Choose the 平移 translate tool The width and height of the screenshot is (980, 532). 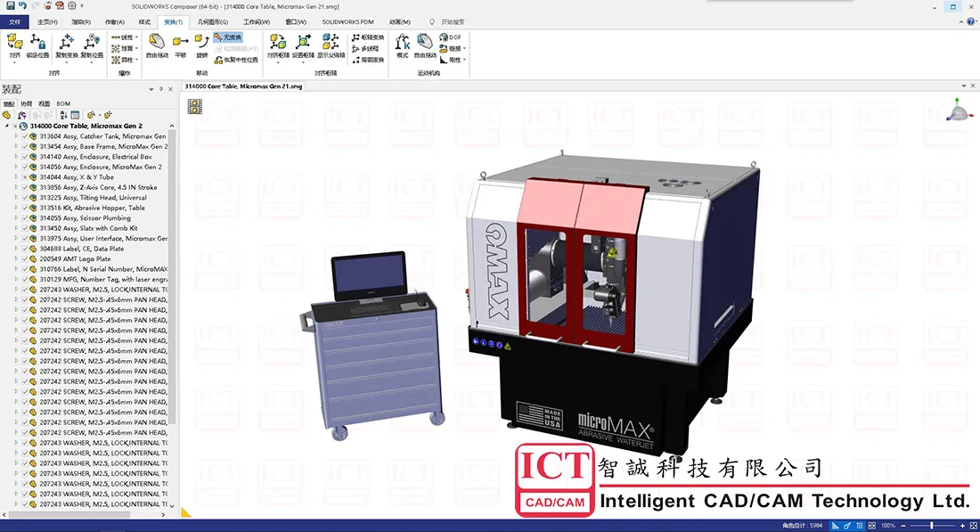click(181, 46)
